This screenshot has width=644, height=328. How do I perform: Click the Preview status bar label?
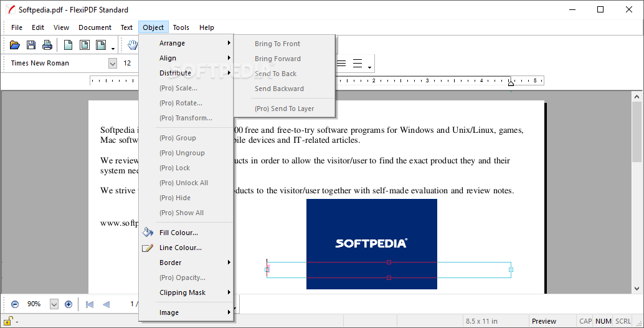[x=544, y=321]
